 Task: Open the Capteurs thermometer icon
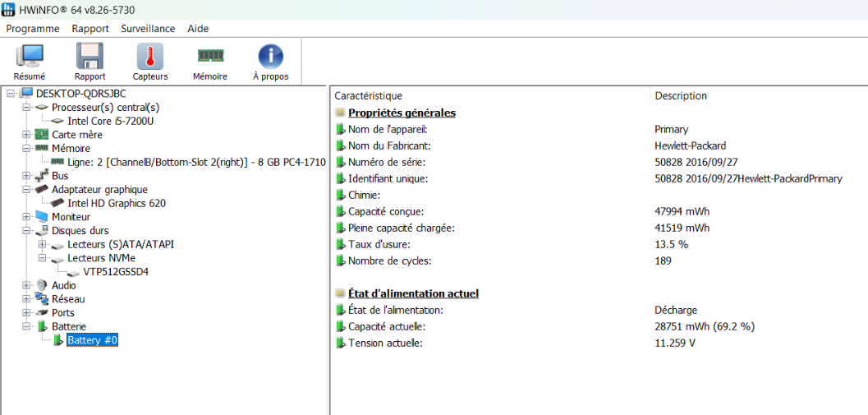[150, 56]
